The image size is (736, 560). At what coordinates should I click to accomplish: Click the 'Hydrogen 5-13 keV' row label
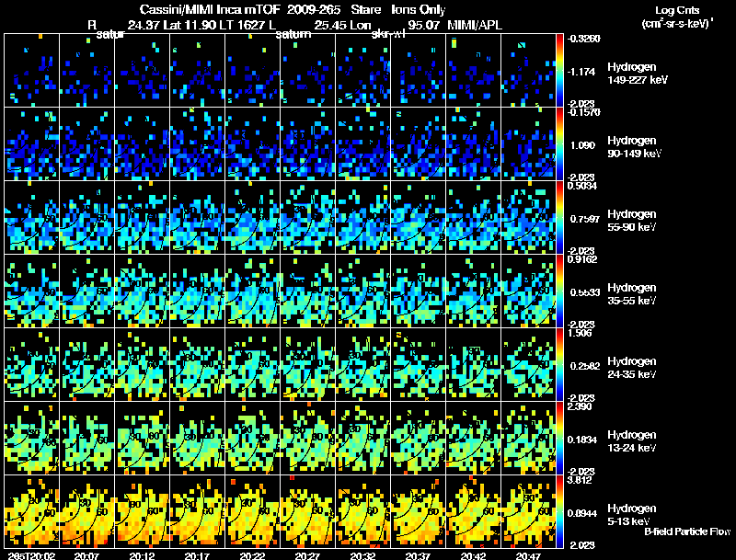[x=632, y=515]
